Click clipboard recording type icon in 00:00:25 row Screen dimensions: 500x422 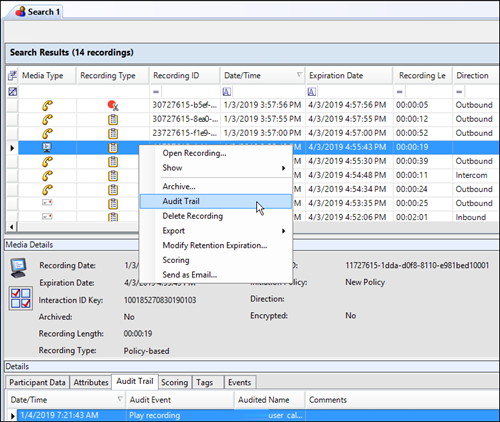[113, 204]
